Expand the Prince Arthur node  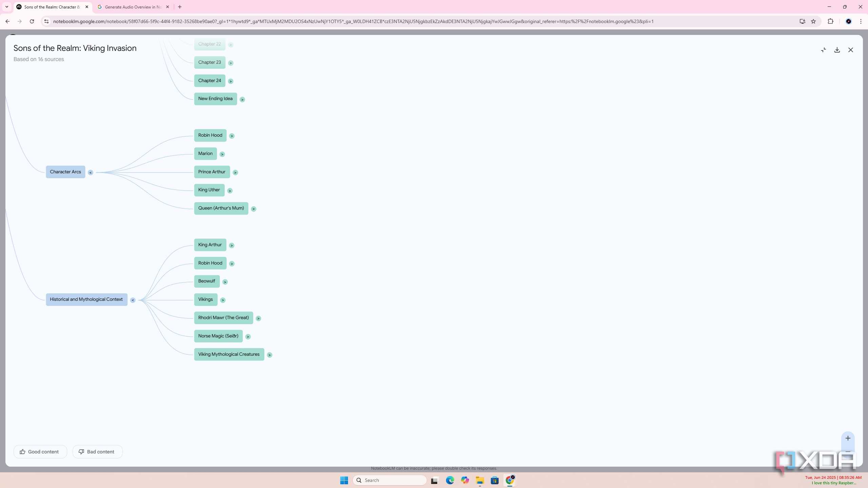[235, 172]
